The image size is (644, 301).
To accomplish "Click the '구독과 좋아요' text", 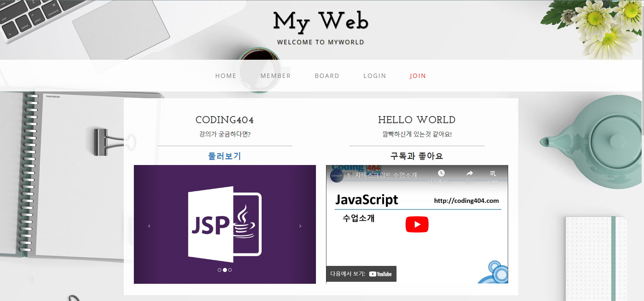I will pyautogui.click(x=417, y=156).
